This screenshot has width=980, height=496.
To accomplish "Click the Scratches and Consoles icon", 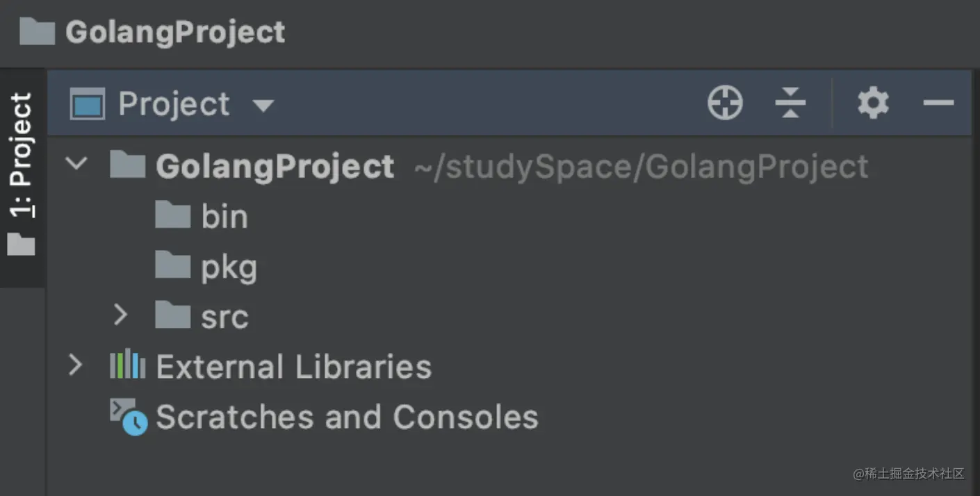I will tap(127, 415).
